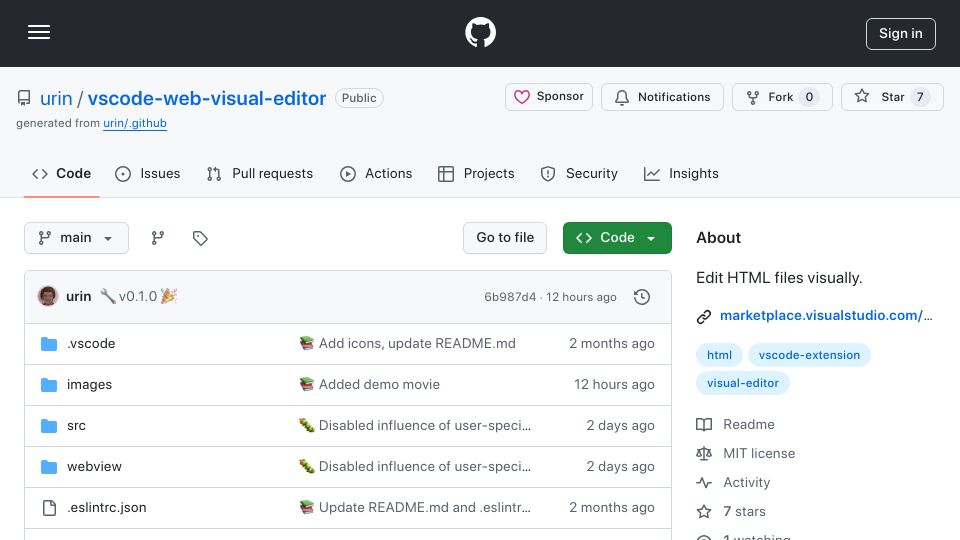Click the fork count badge 0
This screenshot has width=960, height=540.
click(809, 97)
